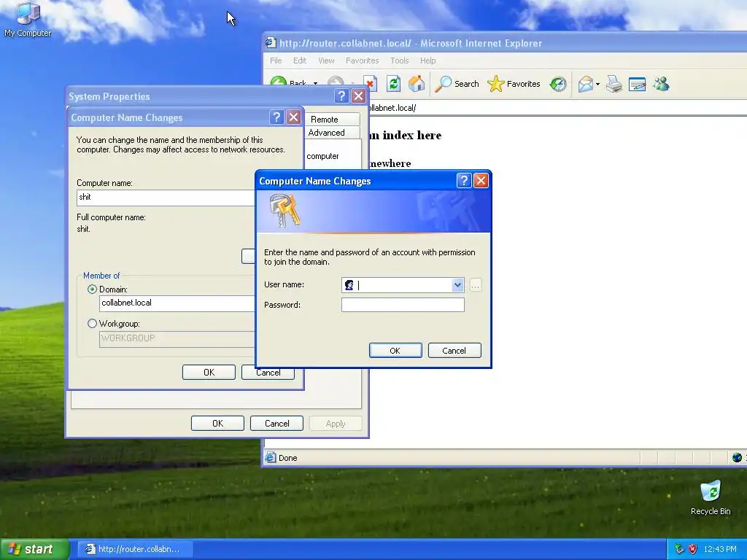
Task: Switch to Remote tab in System Properties
Action: [331, 119]
